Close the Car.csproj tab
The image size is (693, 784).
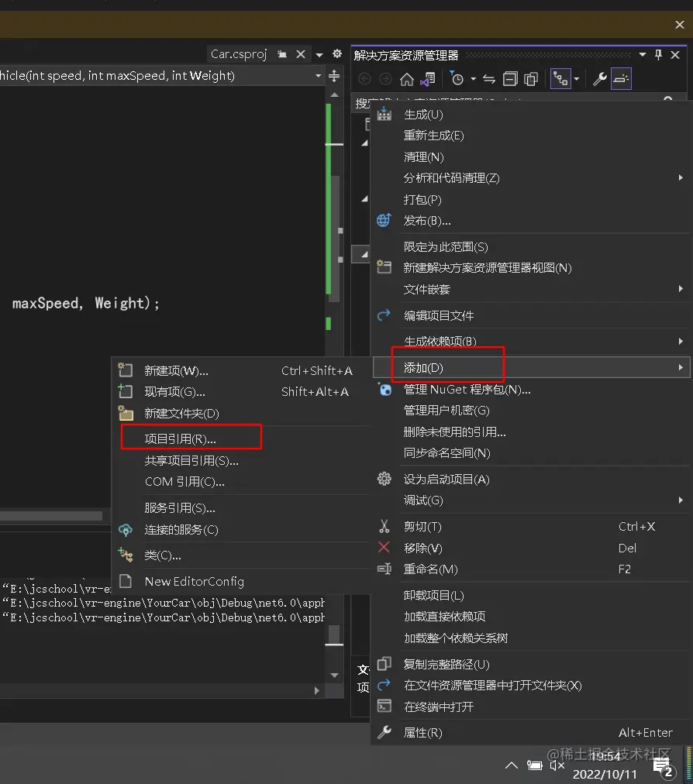[x=301, y=54]
